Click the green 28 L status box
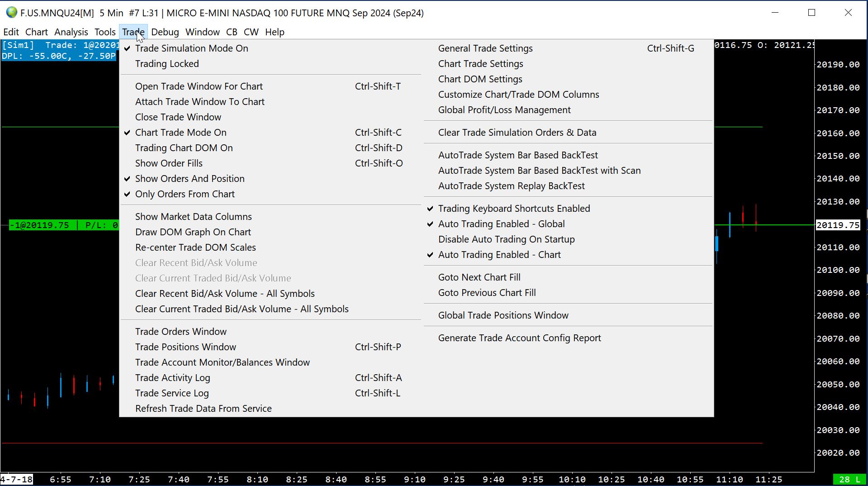This screenshot has width=868, height=486. [849, 479]
